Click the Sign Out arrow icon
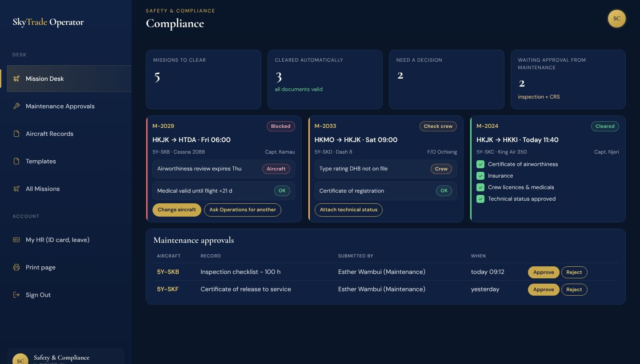The height and width of the screenshot is (364, 640). [x=16, y=295]
